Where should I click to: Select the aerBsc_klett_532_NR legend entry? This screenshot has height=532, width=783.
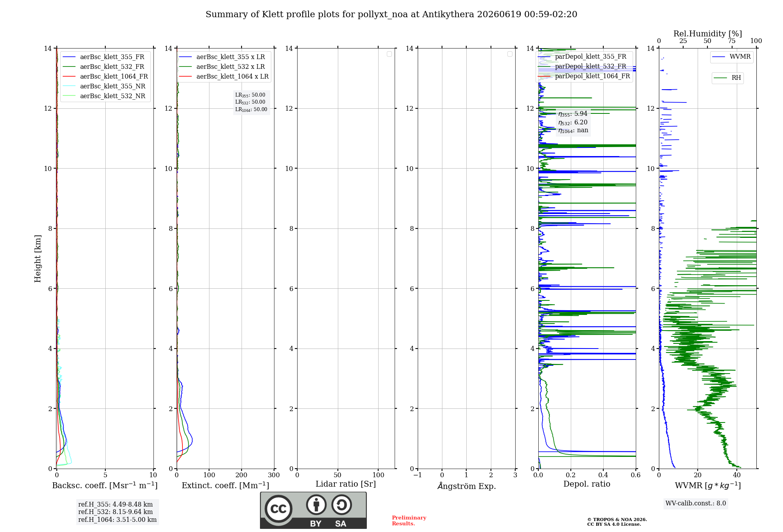click(x=104, y=96)
